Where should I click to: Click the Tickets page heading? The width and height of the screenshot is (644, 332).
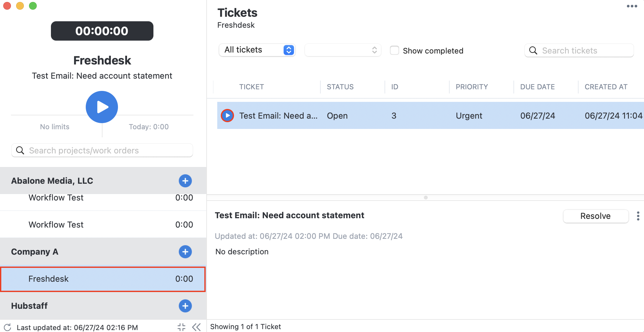pos(237,13)
